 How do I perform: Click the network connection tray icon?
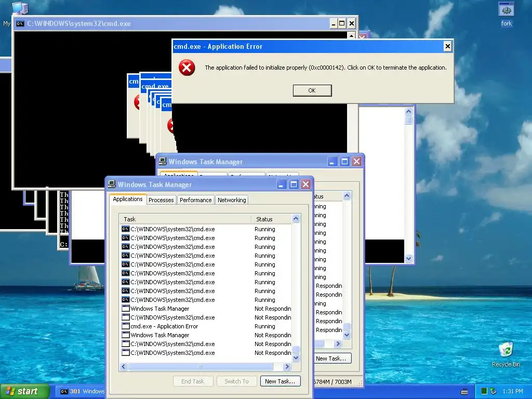click(x=494, y=391)
